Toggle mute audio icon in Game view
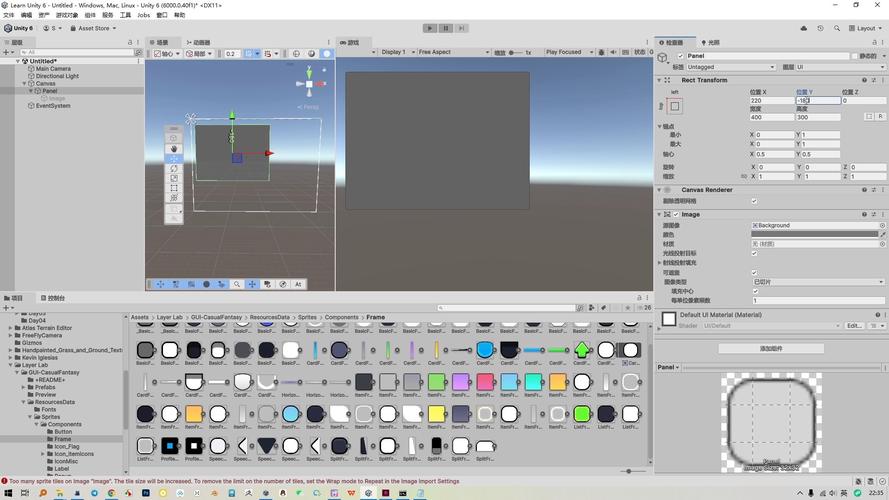This screenshot has width=889, height=500. click(x=613, y=52)
